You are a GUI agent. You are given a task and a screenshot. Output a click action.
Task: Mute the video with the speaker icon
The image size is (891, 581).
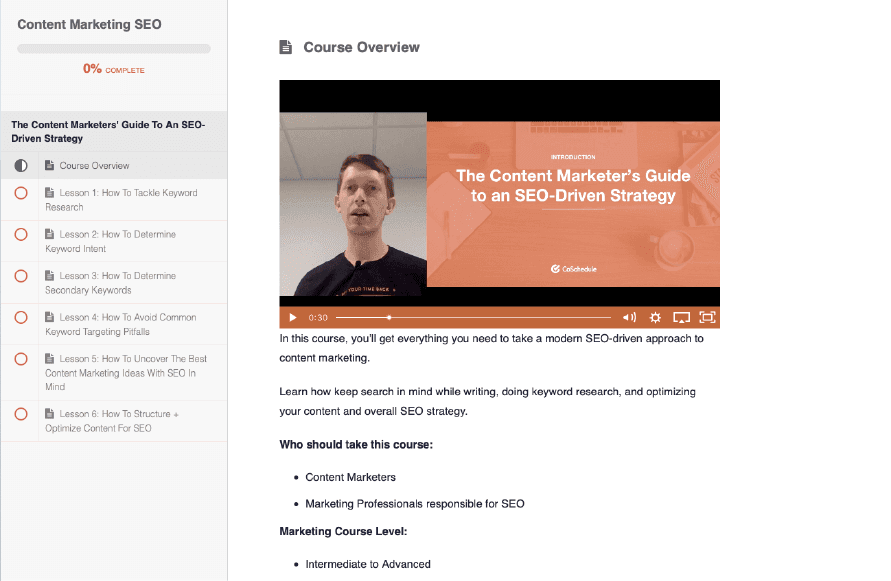(x=629, y=318)
